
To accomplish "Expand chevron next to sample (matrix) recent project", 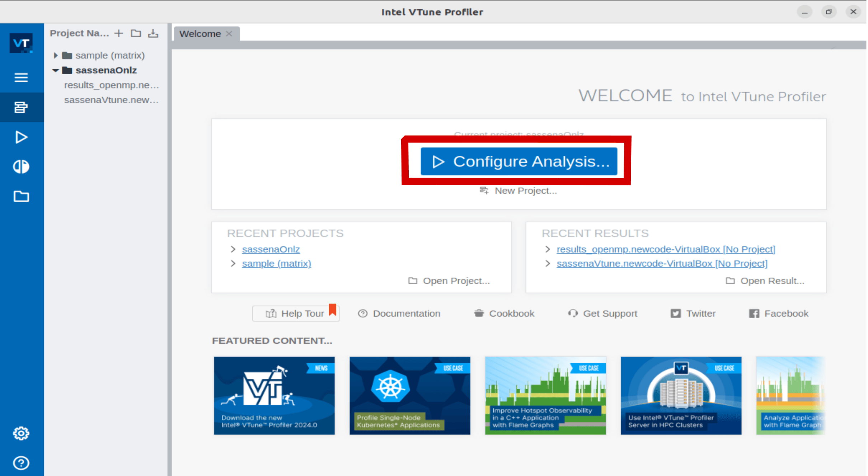I will coord(233,263).
